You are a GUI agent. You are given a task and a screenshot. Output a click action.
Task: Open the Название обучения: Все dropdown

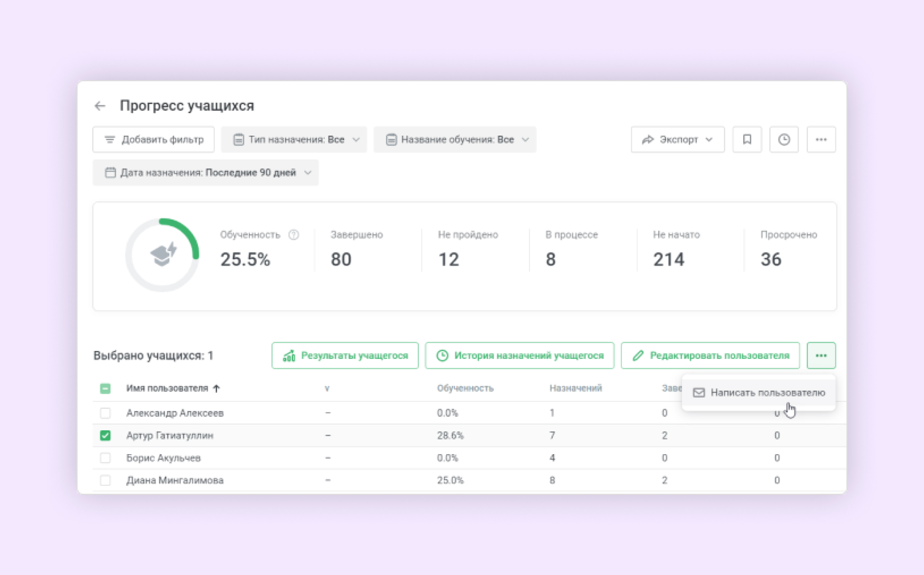coord(455,140)
